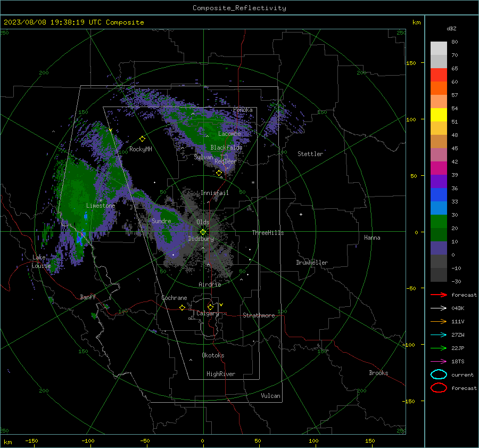Click the dBZ legend heading
This screenshot has width=479, height=448.
click(451, 29)
